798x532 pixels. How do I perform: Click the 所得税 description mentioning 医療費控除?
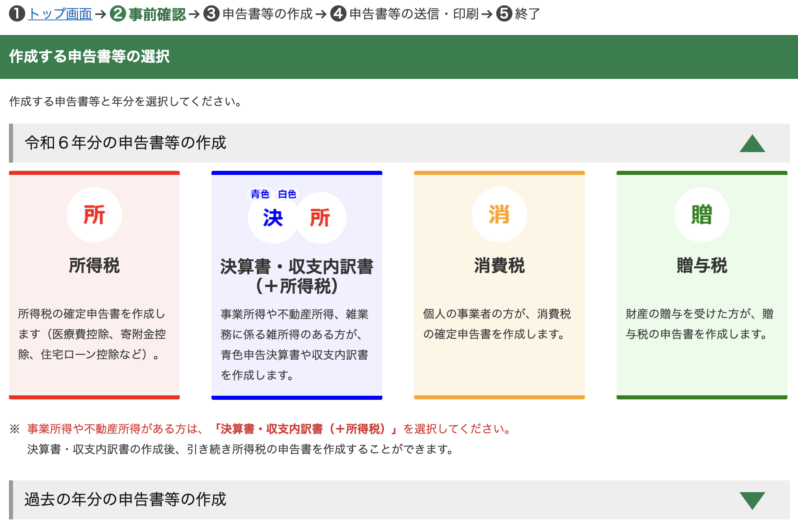(92, 334)
